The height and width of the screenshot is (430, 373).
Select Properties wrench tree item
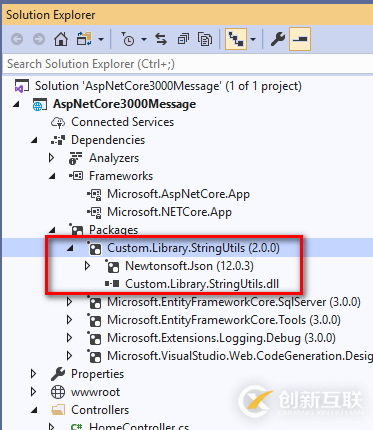click(x=97, y=374)
